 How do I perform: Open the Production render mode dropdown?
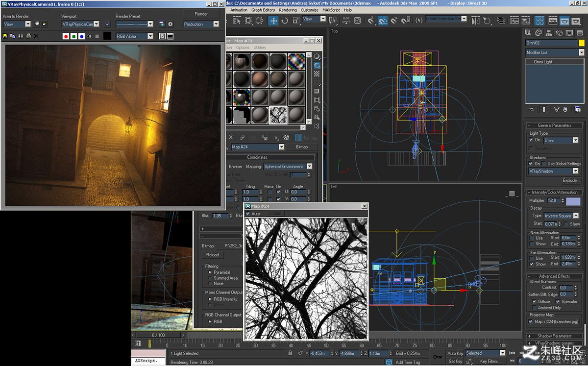tap(201, 24)
